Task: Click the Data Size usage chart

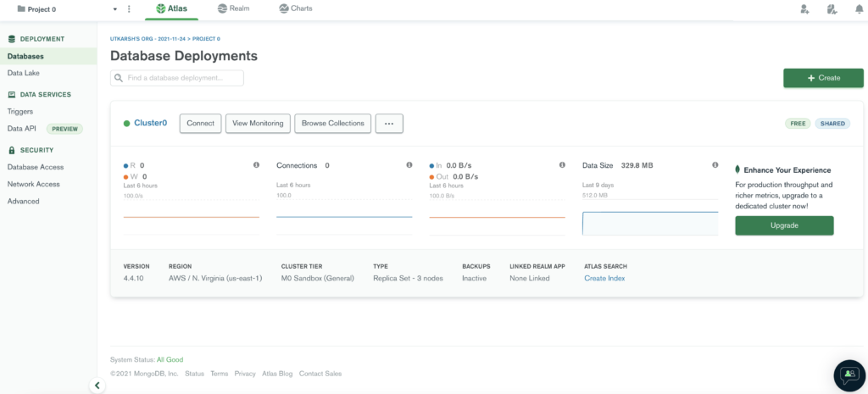Action: 649,223
